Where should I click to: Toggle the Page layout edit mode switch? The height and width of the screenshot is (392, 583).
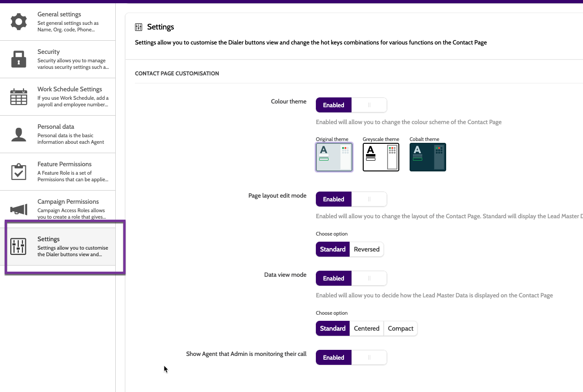[x=351, y=199]
